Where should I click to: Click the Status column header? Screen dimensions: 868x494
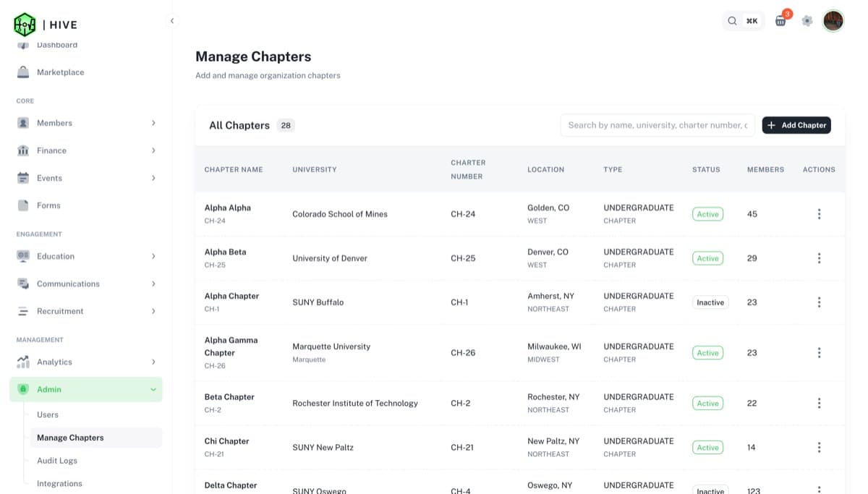click(x=706, y=169)
